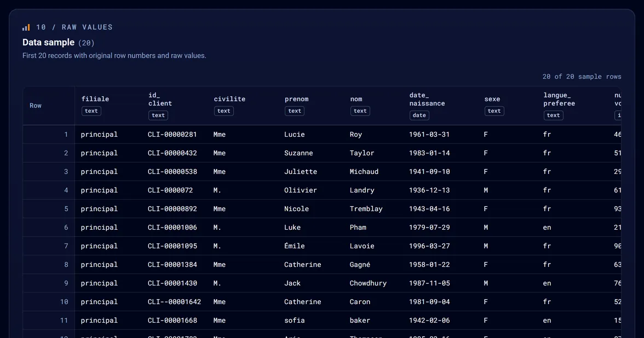This screenshot has width=644, height=338.
Task: Click prenom cell Jack
Action: [x=292, y=283]
